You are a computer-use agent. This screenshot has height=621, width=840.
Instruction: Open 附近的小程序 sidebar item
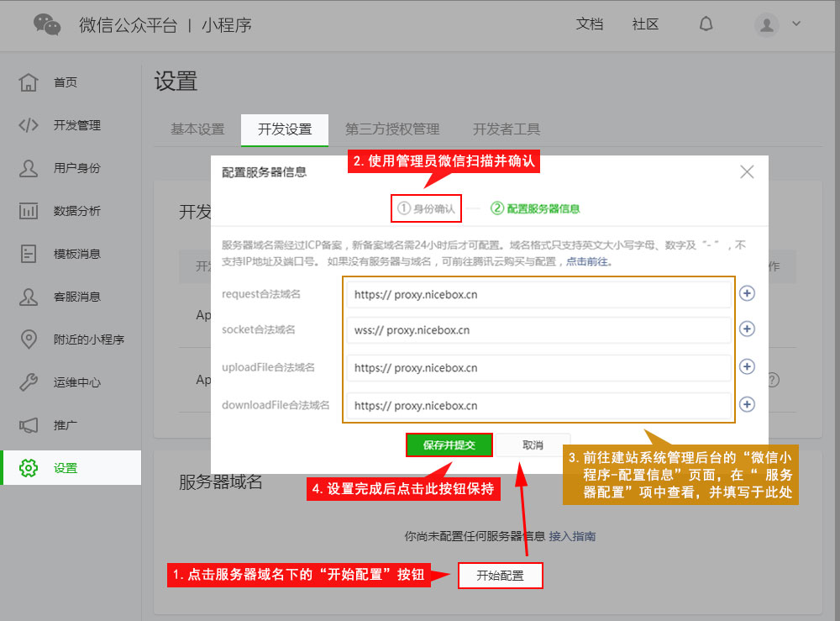tap(88, 339)
